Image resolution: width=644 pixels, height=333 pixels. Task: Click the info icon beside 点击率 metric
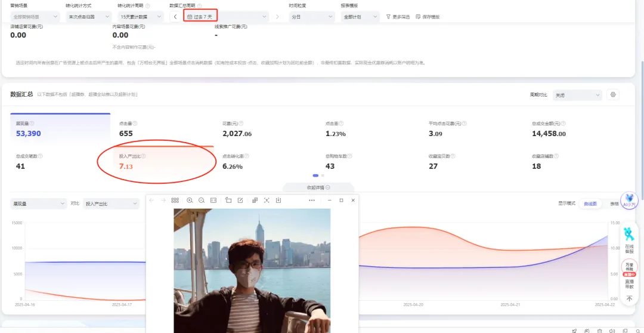341,124
